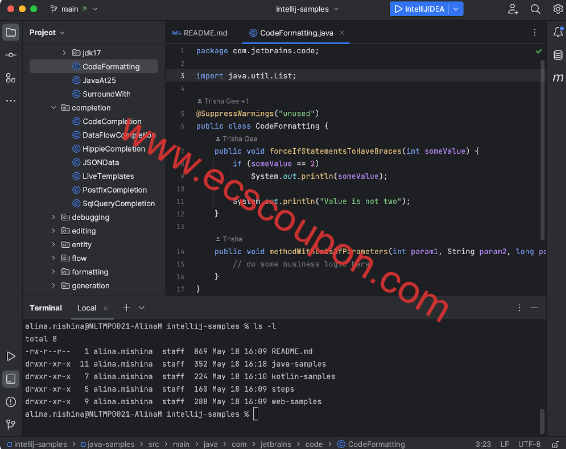Click CodeFormatting breadcrumb in status bar
The height and width of the screenshot is (449, 566).
[x=371, y=444]
